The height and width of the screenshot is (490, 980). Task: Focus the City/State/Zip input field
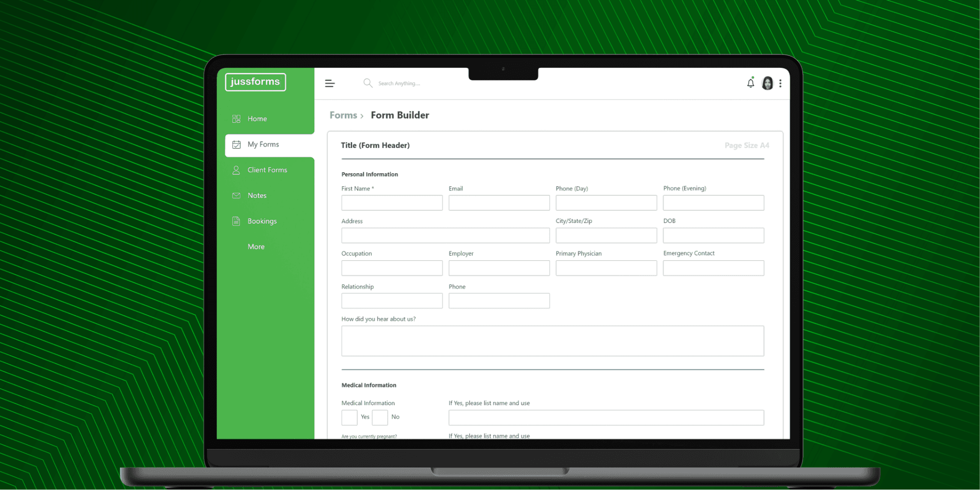click(x=606, y=236)
